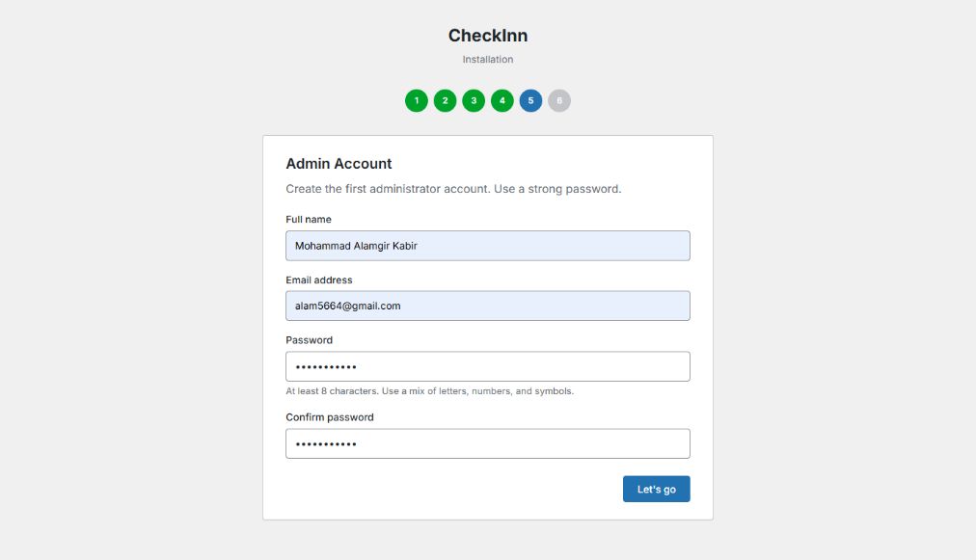This screenshot has height=560, width=976.
Task: Click the Full name label
Action: 309,220
